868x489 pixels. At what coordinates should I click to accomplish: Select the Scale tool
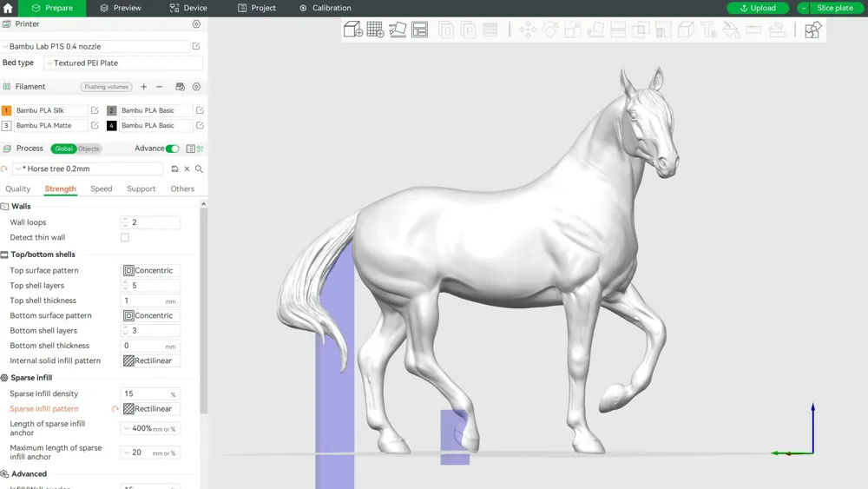pos(572,30)
